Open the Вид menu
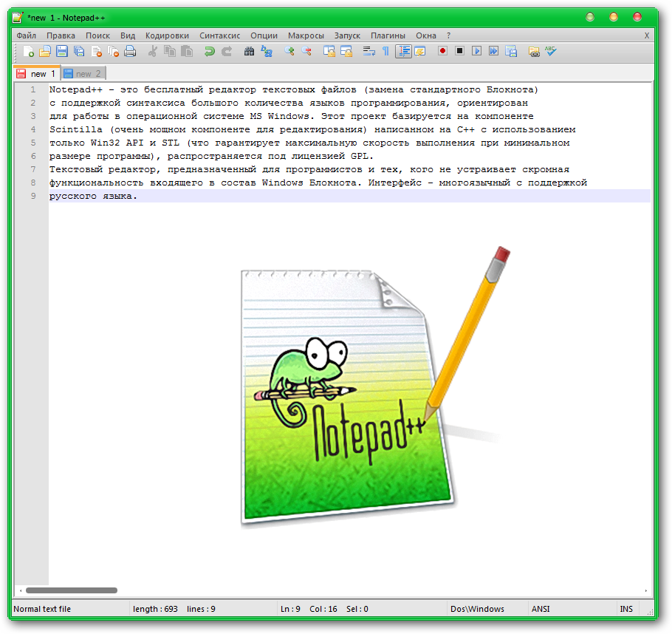Screen dimensions: 672x634 pyautogui.click(x=128, y=35)
